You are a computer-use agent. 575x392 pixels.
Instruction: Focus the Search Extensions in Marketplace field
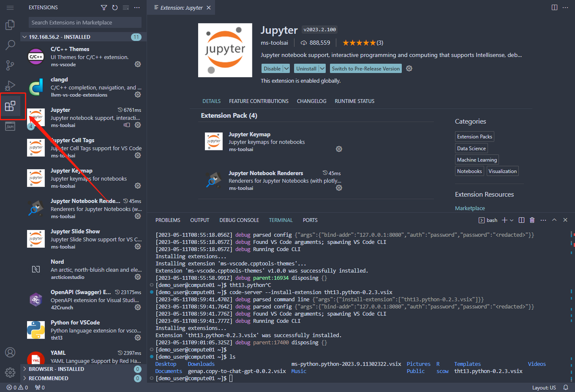(x=85, y=22)
